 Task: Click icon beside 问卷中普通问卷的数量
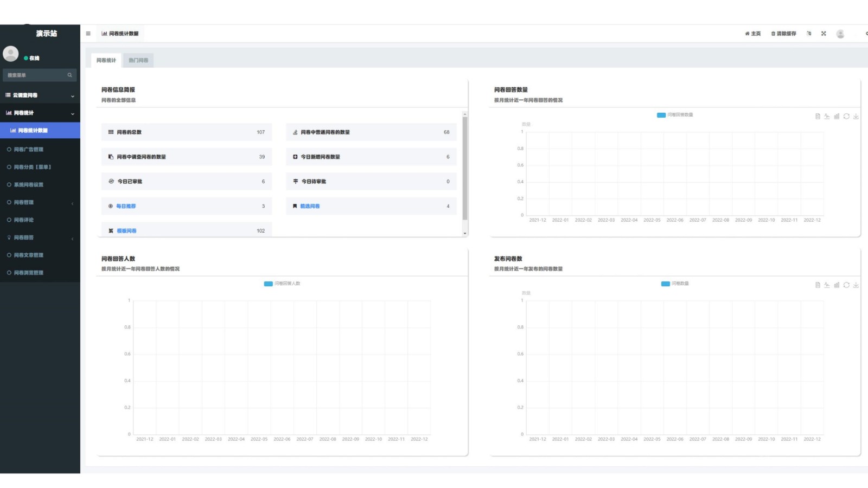[295, 132]
